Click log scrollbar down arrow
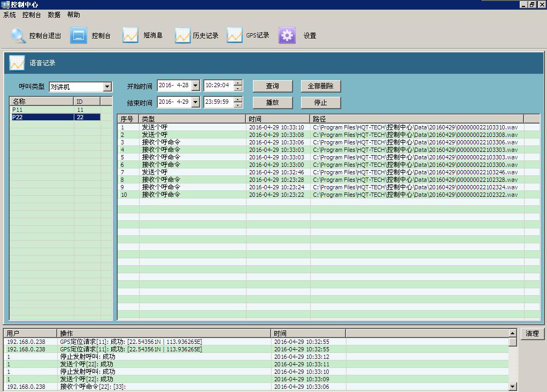 pos(512,386)
